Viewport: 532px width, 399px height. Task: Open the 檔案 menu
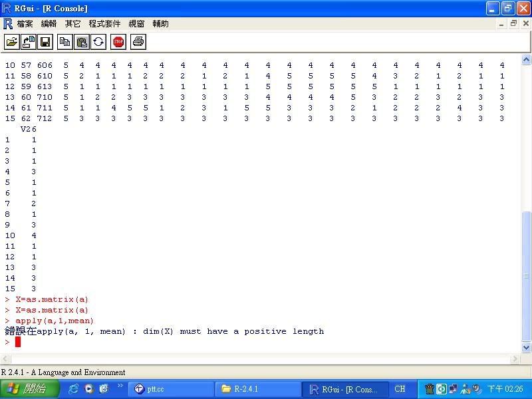point(25,24)
